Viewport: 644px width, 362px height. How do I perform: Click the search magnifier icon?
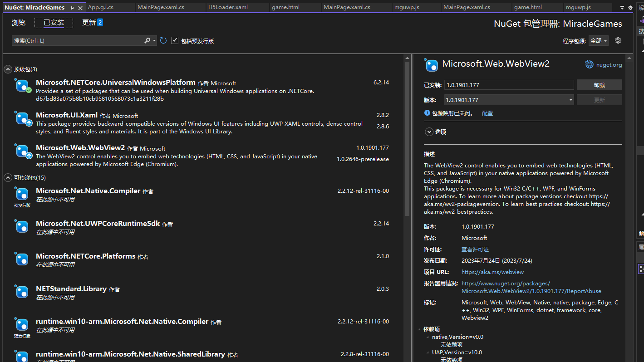pyautogui.click(x=147, y=40)
